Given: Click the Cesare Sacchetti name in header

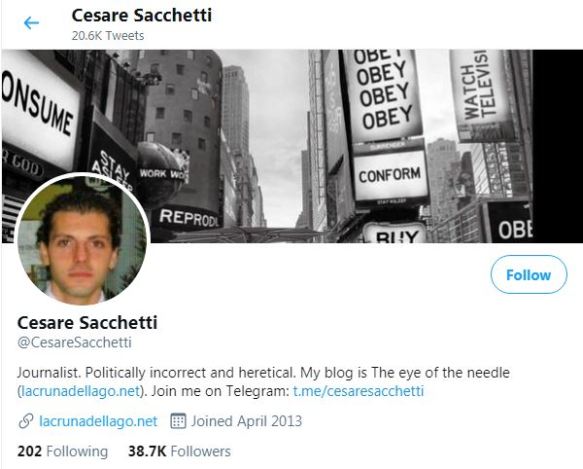Looking at the screenshot, I should (142, 16).
